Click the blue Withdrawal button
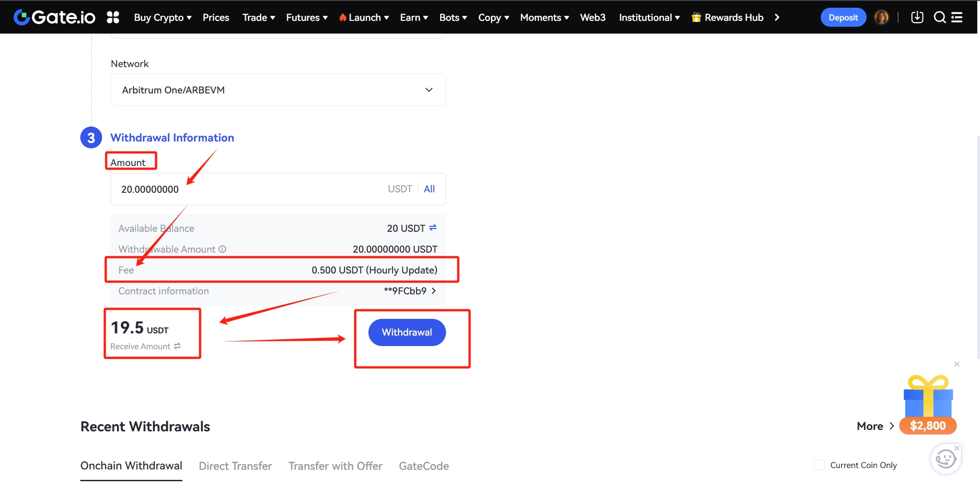 tap(407, 332)
